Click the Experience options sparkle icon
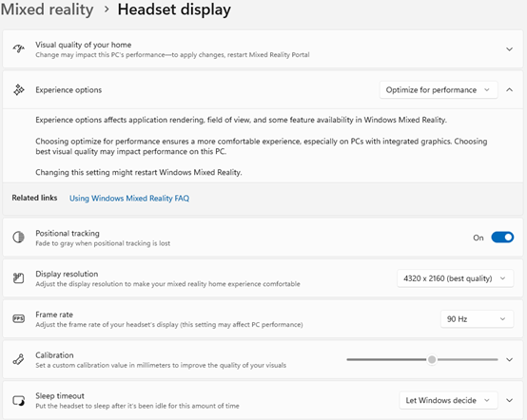Image resolution: width=527 pixels, height=420 pixels. [x=19, y=89]
